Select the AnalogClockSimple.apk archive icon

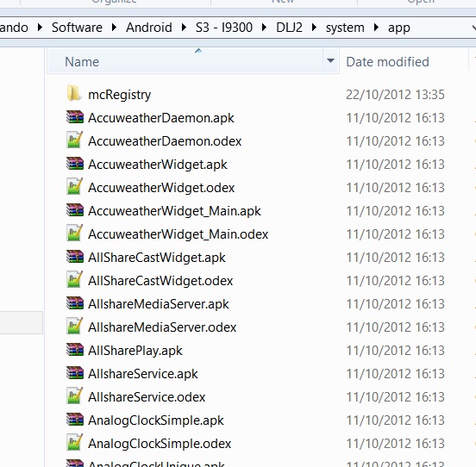tap(75, 420)
